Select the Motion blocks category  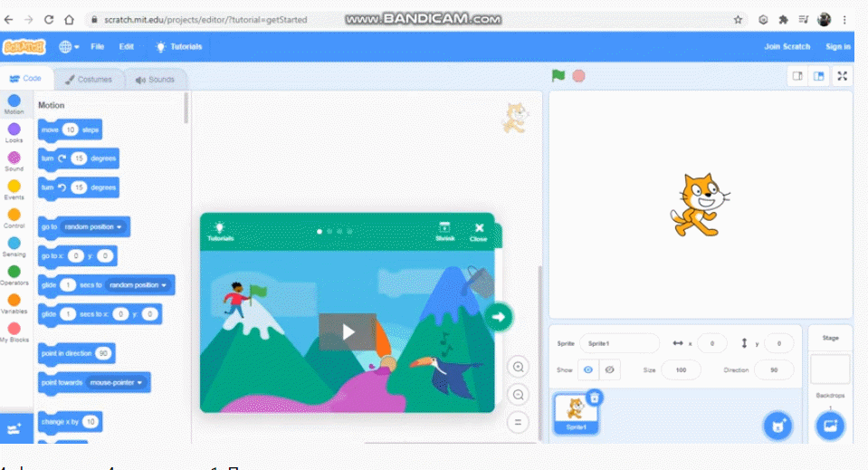pyautogui.click(x=14, y=104)
